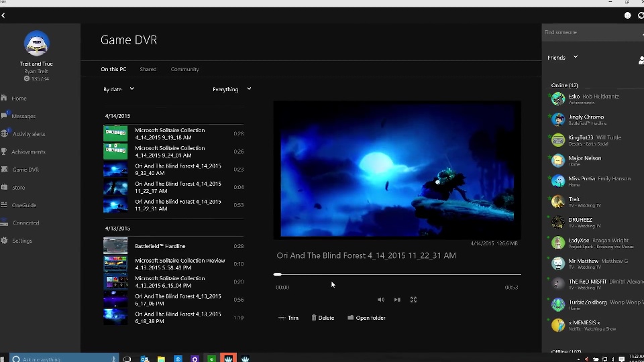The width and height of the screenshot is (644, 362).
Task: Open Settings in the sidebar
Action: pos(22,241)
